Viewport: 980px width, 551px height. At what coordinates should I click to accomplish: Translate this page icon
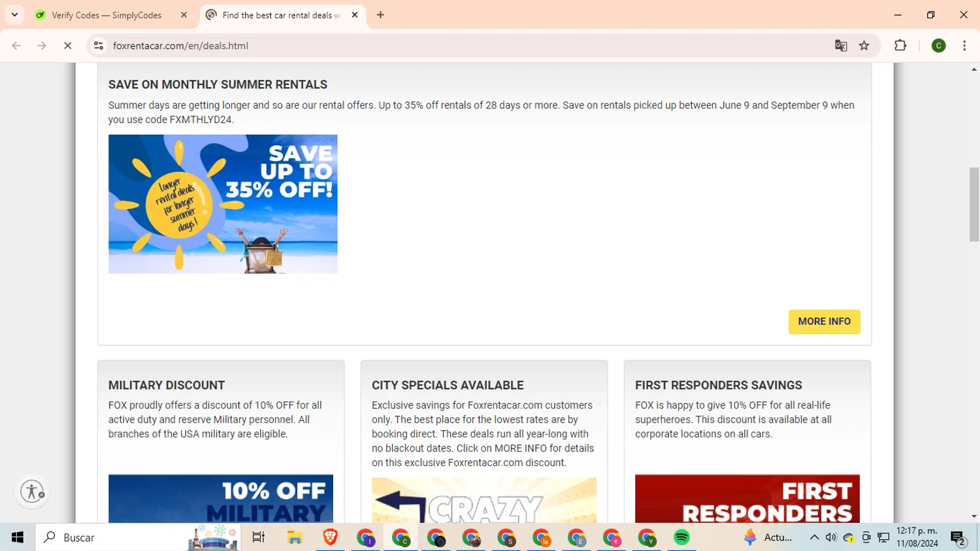(841, 46)
